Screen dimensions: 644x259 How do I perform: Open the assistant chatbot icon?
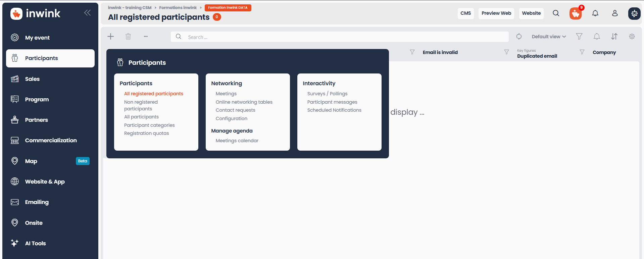click(x=634, y=13)
